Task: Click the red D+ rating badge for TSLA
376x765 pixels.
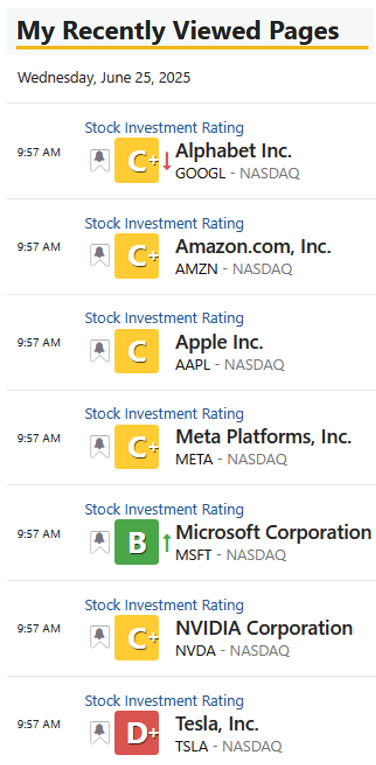Action: coord(137,733)
